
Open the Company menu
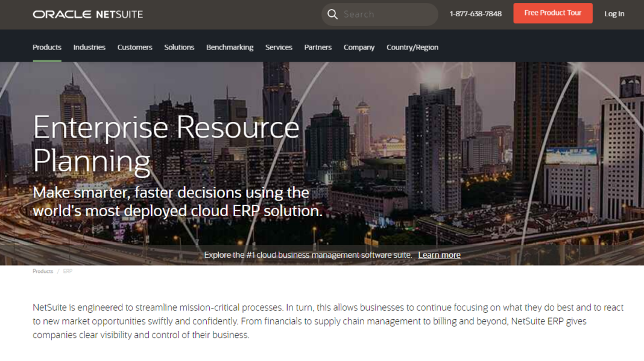coord(359,46)
